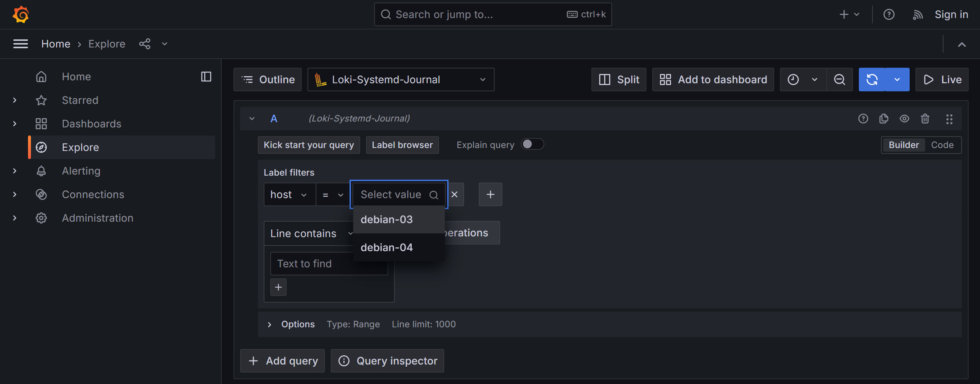Open the share icon in breadcrumb bar

[x=145, y=44]
